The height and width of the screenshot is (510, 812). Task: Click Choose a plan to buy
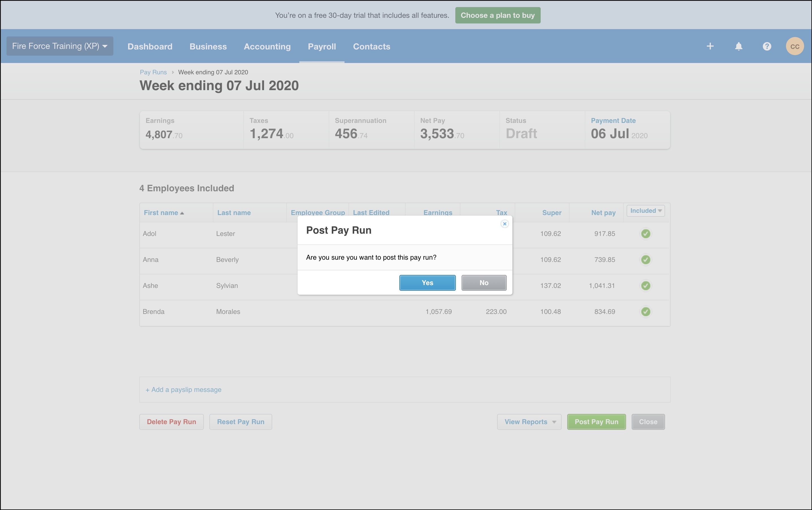(x=497, y=16)
